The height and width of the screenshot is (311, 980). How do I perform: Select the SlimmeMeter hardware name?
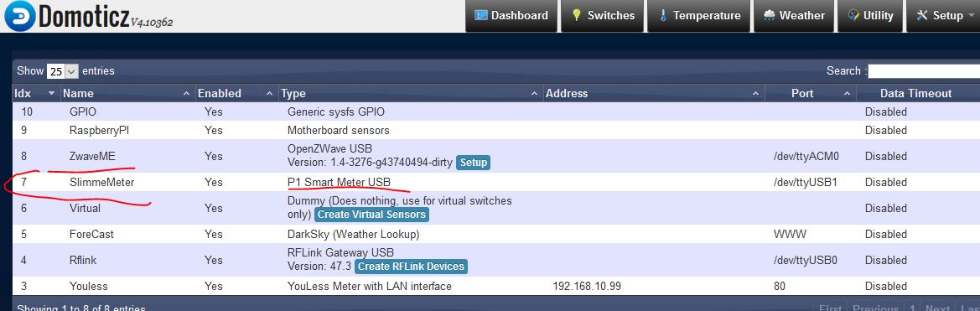[x=102, y=183]
